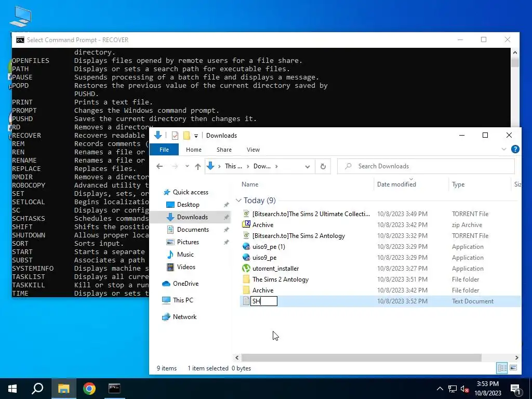Go up one folder level arrow
Image resolution: width=532 pixels, height=399 pixels.
[198, 166]
